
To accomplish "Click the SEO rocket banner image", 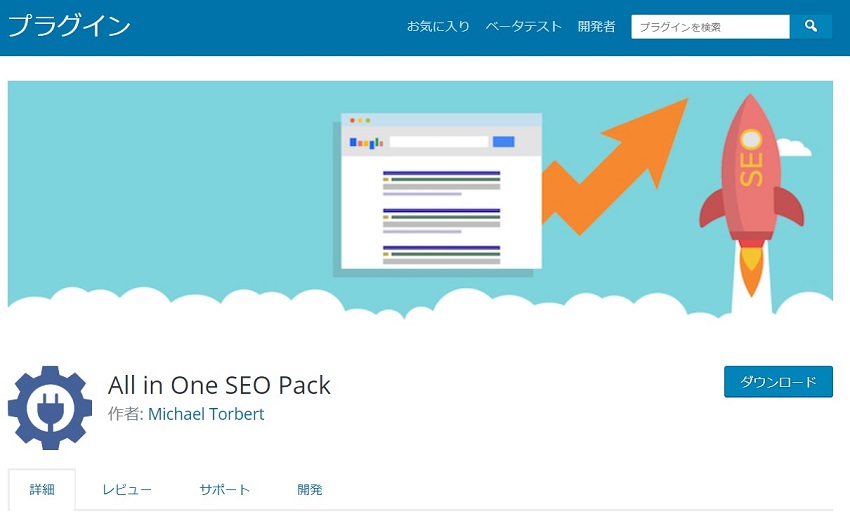I will coord(420,201).
